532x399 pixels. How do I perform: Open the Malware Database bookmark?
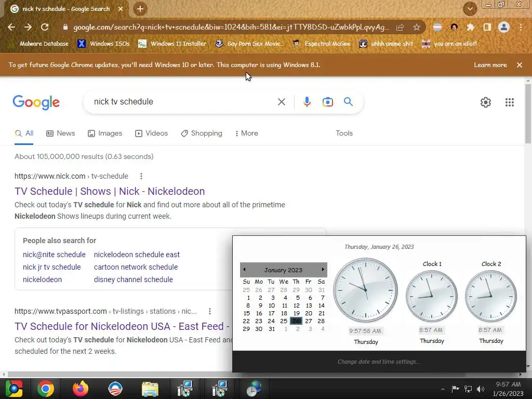point(39,44)
